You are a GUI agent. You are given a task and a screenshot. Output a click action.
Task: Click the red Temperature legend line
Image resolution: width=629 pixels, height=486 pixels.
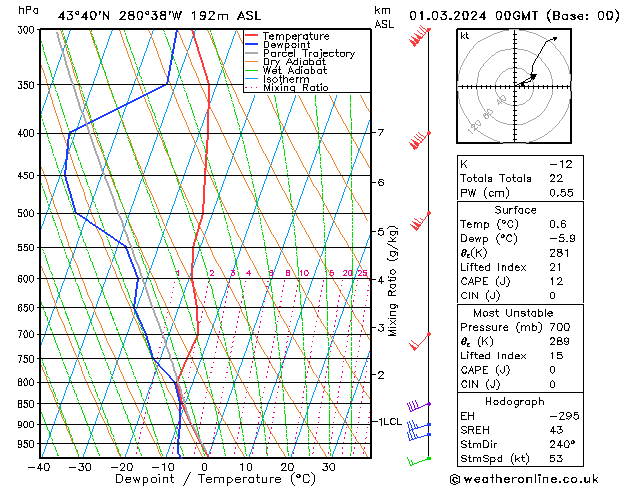click(x=252, y=36)
